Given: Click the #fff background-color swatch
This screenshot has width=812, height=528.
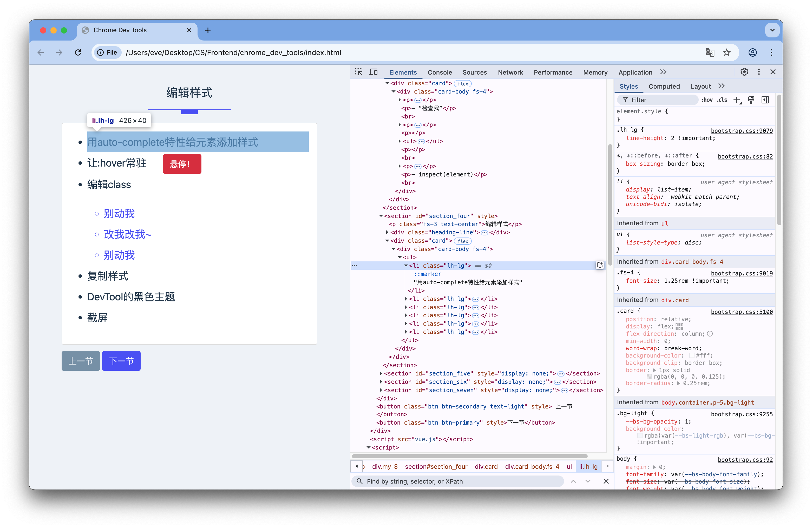Looking at the screenshot, I should [x=692, y=356].
